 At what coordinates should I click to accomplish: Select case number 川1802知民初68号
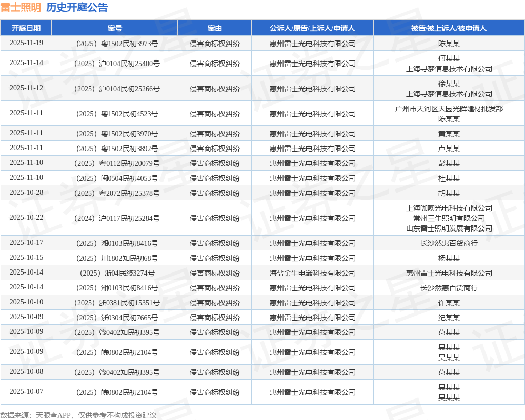tap(117, 258)
